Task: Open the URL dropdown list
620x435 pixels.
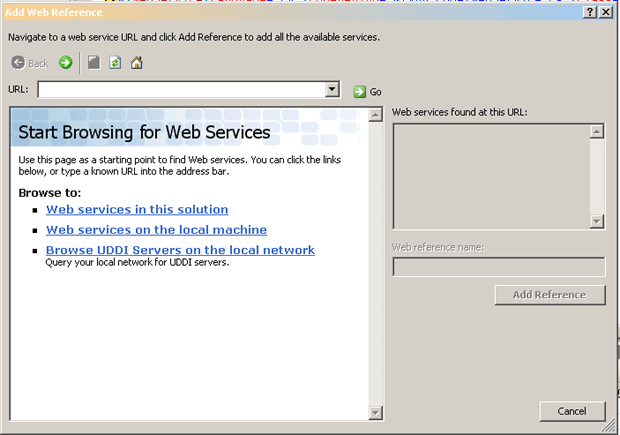Action: tap(332, 89)
